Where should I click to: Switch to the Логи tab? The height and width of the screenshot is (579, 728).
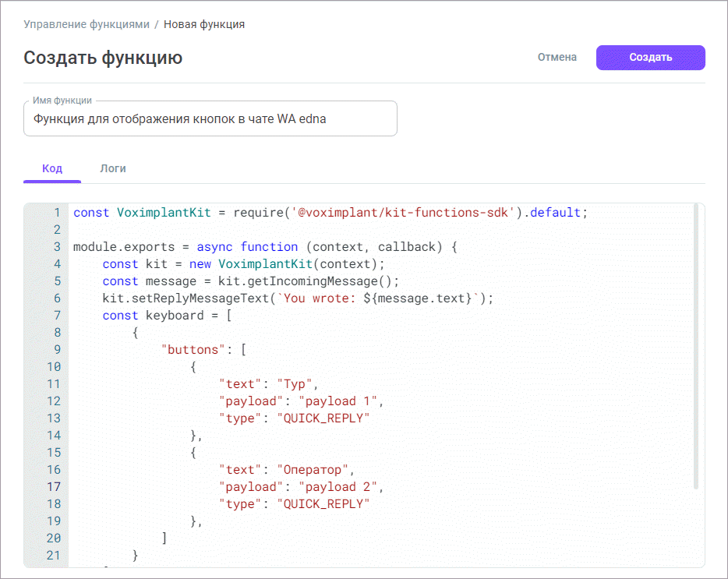click(x=113, y=168)
